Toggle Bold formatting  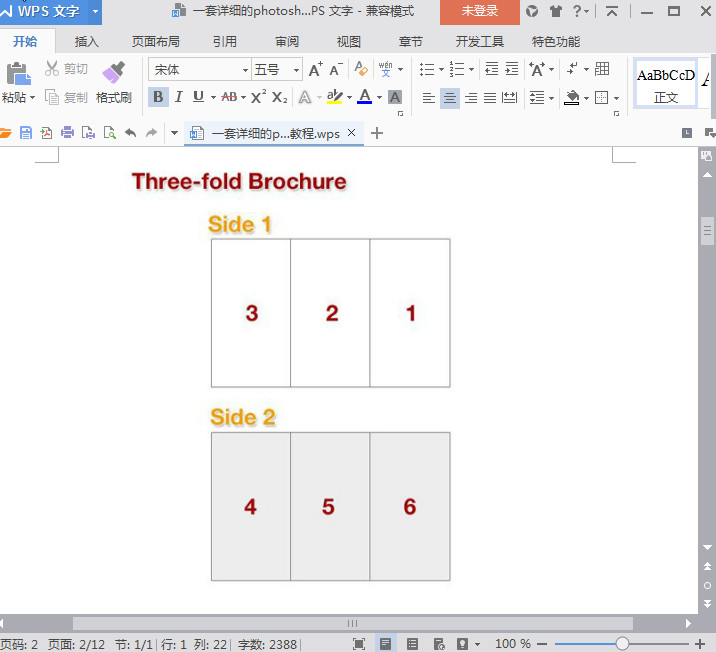pos(158,97)
